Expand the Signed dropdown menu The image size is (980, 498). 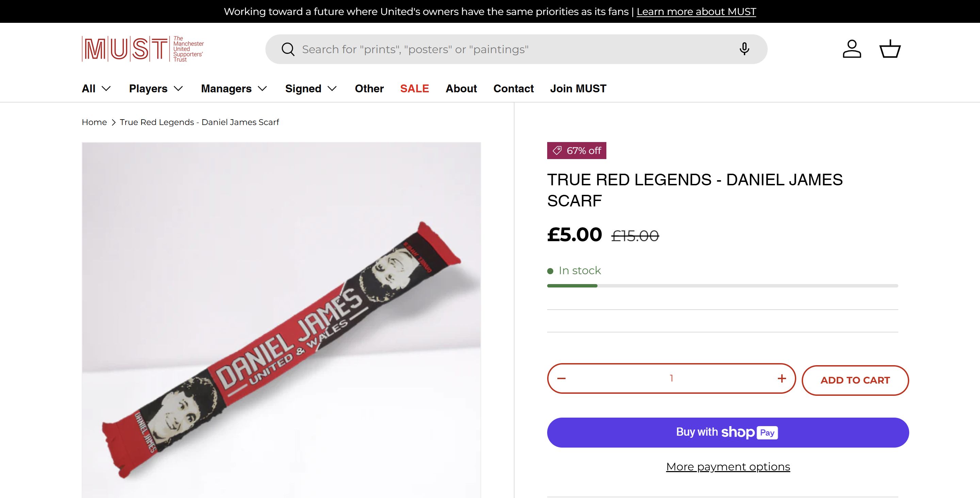[311, 89]
